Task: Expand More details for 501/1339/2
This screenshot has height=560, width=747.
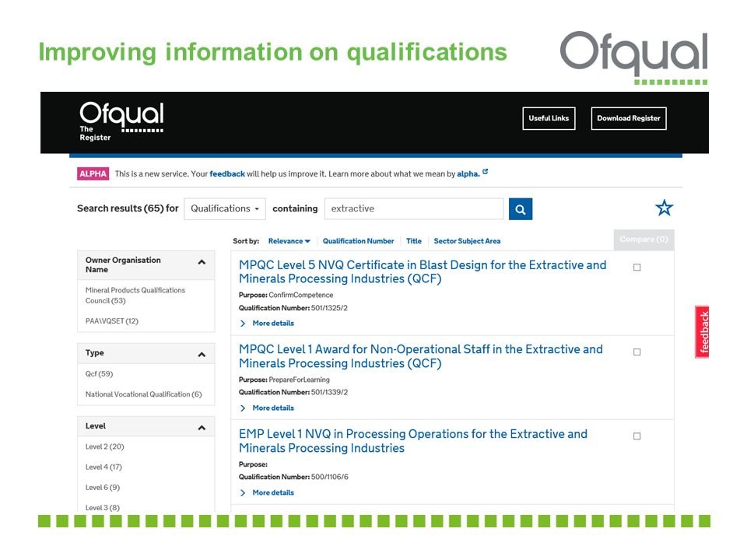Action: click(267, 408)
